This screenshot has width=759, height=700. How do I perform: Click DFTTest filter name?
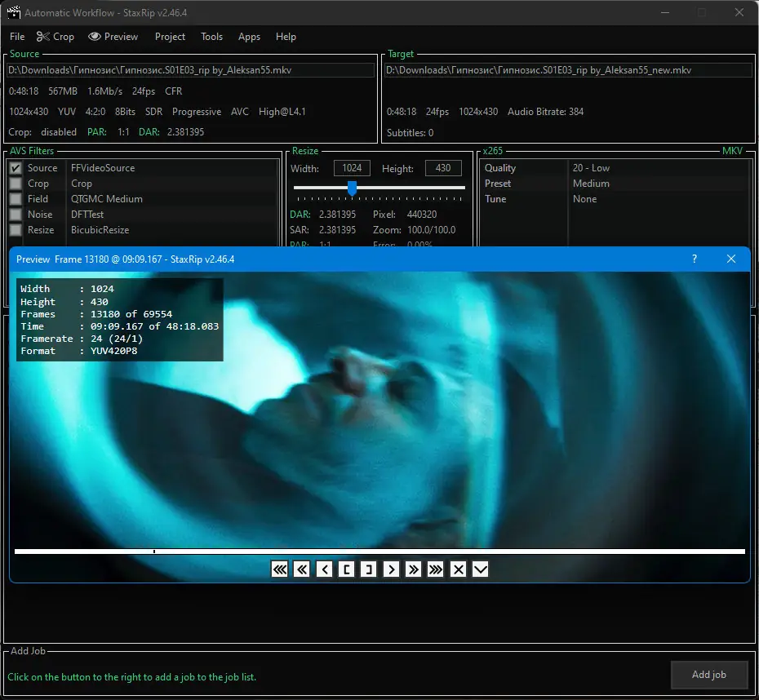tap(87, 215)
